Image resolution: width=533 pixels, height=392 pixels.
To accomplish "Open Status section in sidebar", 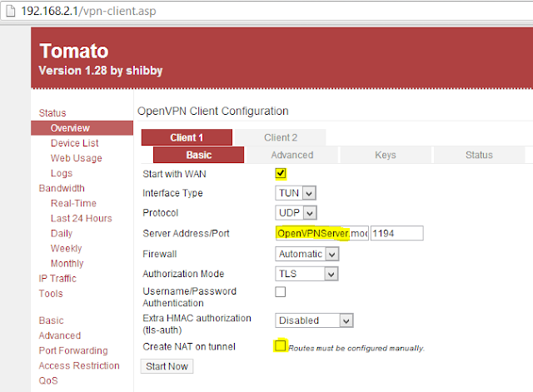I will coord(52,113).
